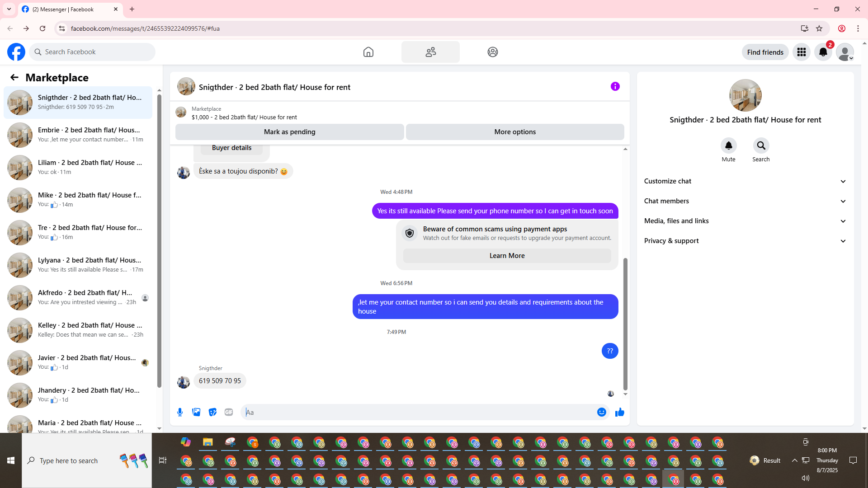
Task: Mute this conversation
Action: 728,146
